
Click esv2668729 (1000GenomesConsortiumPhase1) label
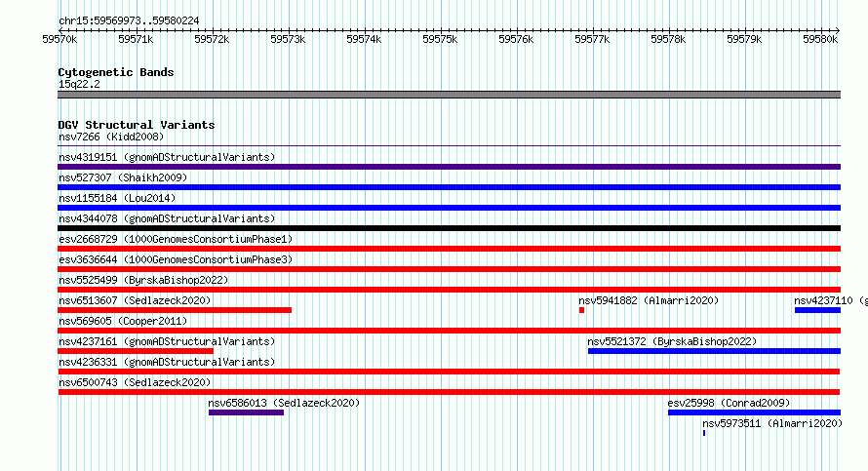pos(176,239)
